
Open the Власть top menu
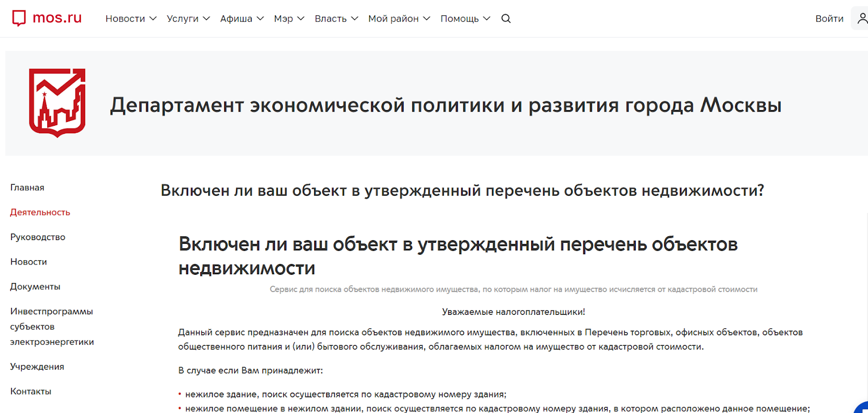pos(330,18)
